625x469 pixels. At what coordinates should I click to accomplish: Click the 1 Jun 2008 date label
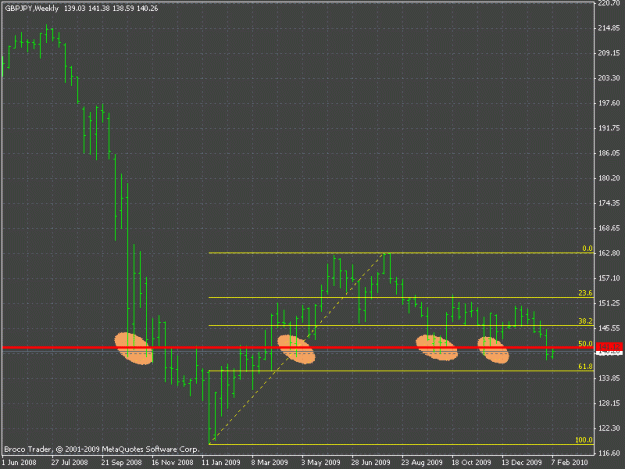pos(19,463)
